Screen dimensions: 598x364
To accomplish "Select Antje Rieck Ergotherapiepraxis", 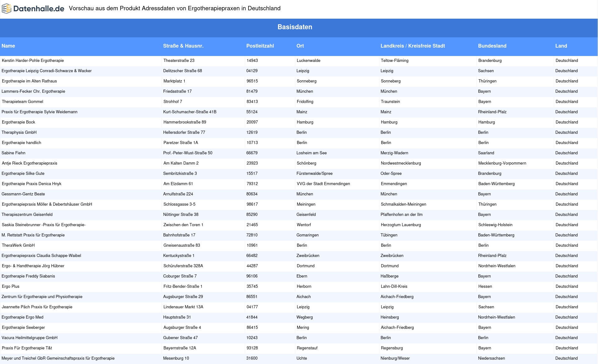I will point(30,163).
